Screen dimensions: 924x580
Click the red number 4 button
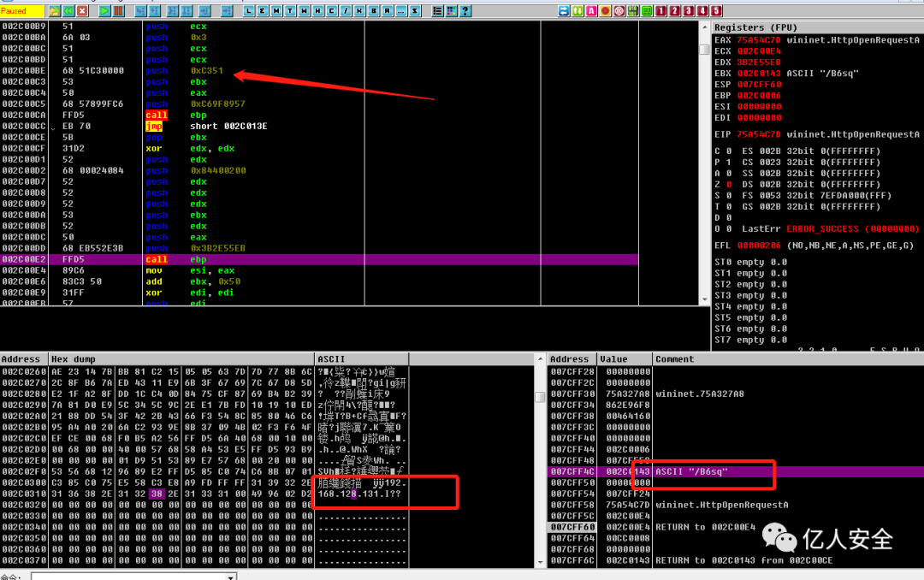702,10
